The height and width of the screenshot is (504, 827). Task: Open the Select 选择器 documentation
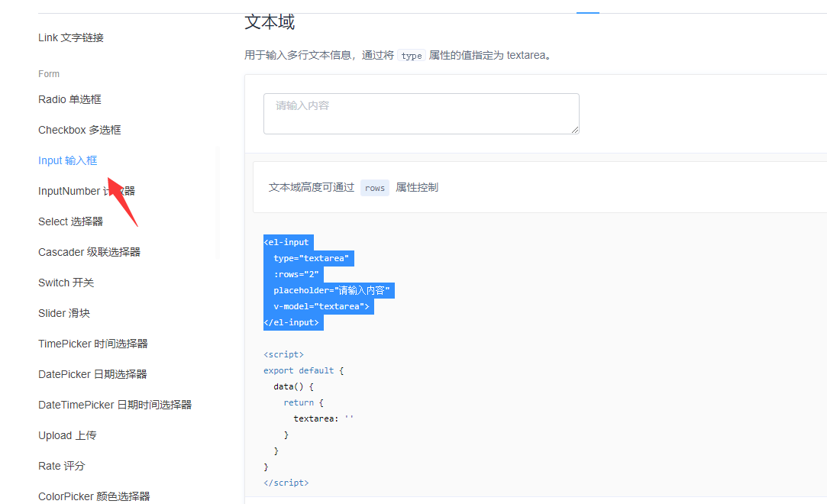(x=70, y=221)
